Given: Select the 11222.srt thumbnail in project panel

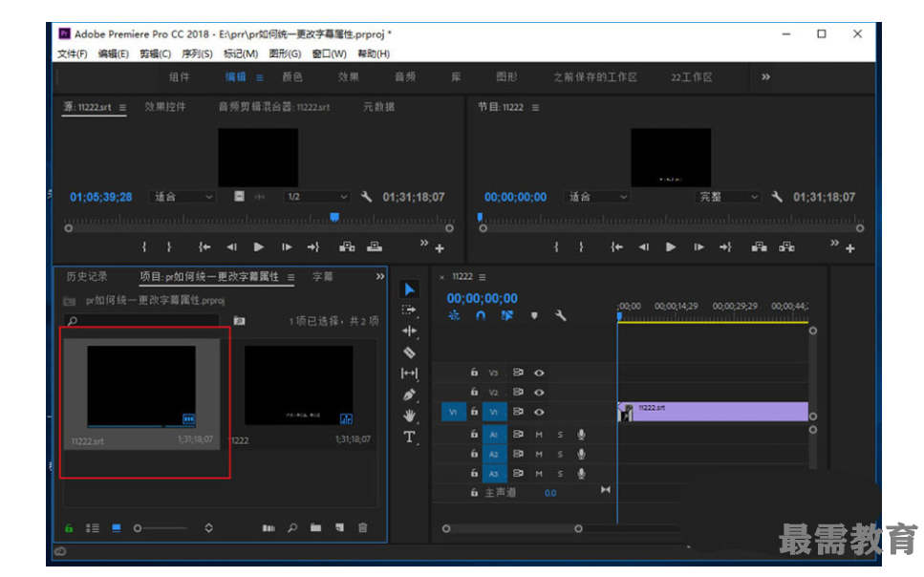Looking at the screenshot, I should coord(141,387).
